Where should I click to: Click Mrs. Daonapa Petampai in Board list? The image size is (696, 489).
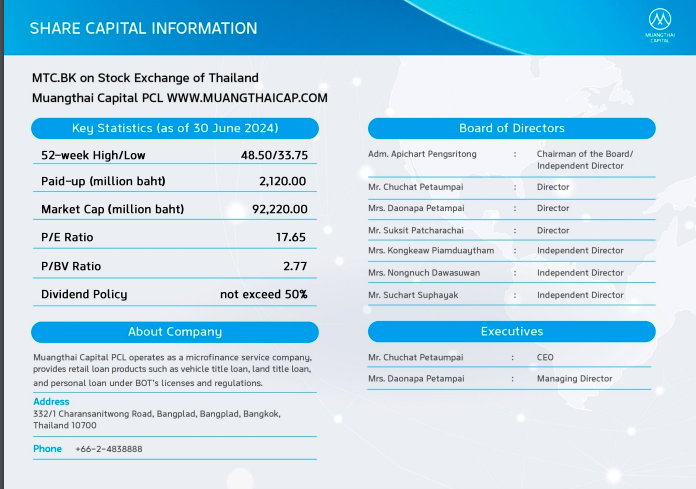[416, 208]
